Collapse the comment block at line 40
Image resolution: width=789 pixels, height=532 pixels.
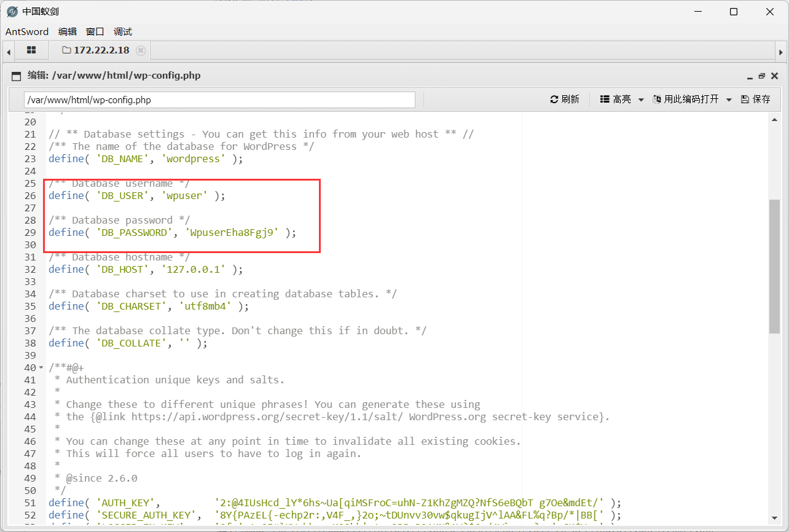(x=41, y=368)
